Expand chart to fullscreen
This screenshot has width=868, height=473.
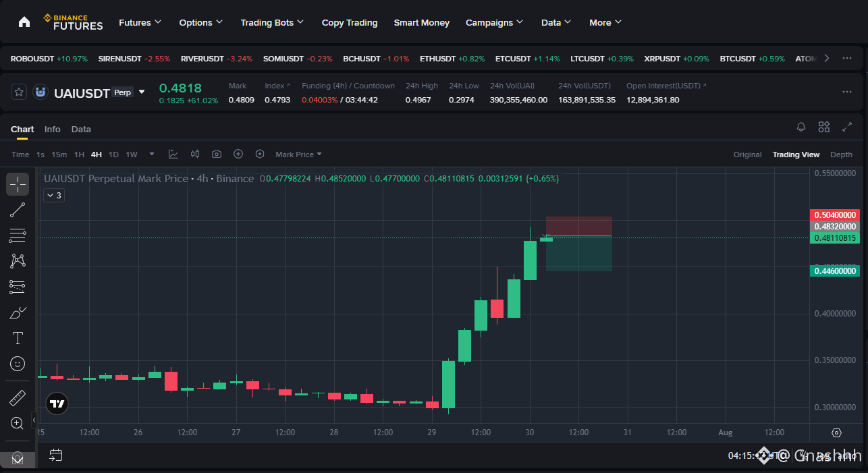point(847,127)
